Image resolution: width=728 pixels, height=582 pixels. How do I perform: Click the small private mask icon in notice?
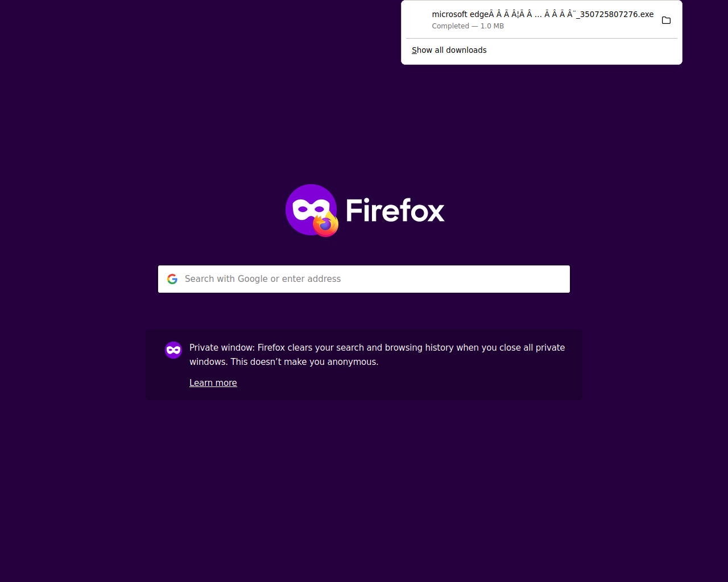point(173,350)
